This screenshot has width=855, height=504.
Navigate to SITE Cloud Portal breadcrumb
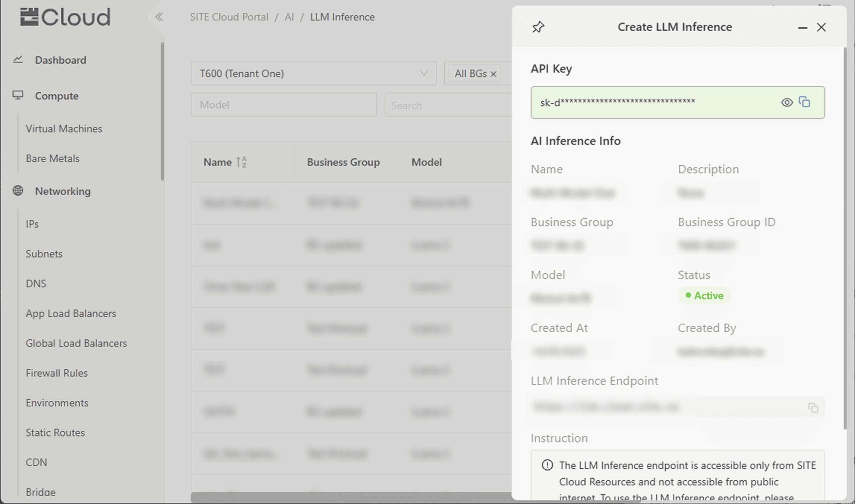click(229, 17)
